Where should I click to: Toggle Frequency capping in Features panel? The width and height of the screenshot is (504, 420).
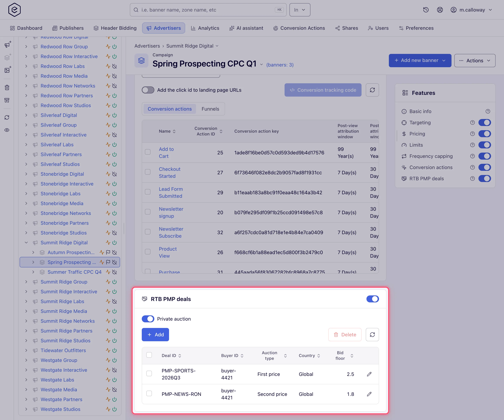click(x=485, y=156)
